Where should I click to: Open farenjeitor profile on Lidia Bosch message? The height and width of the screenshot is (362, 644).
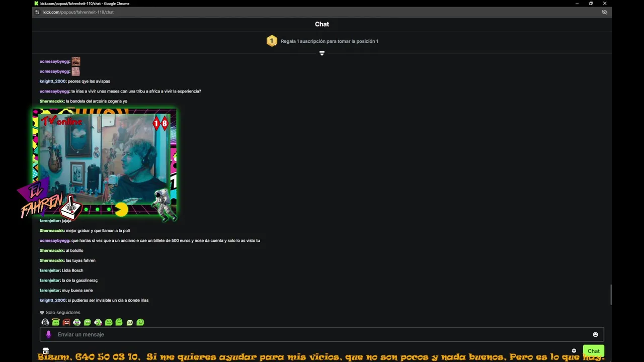50,270
